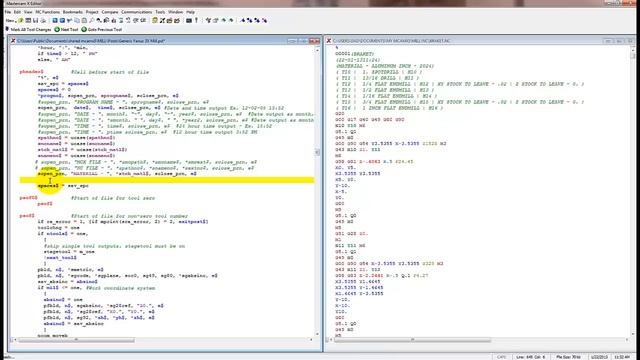The height and width of the screenshot is (360, 640).
Task: Click the Redo toolbar icon
Action: (x=62, y=20)
